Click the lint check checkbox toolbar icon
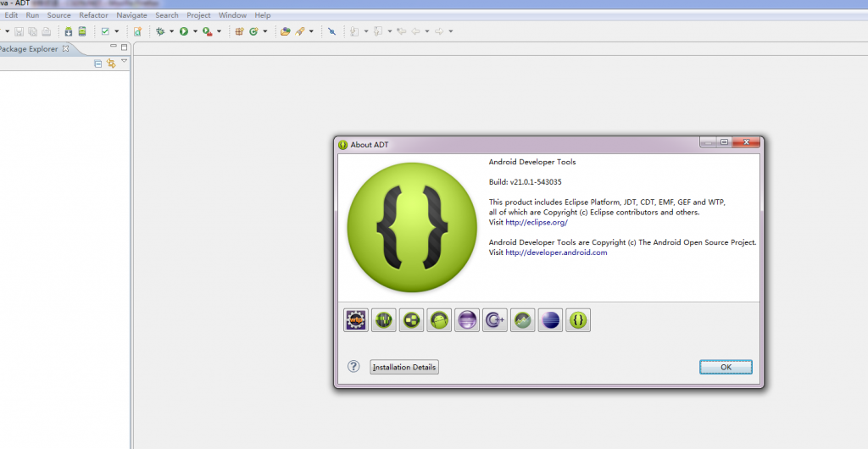 105,31
